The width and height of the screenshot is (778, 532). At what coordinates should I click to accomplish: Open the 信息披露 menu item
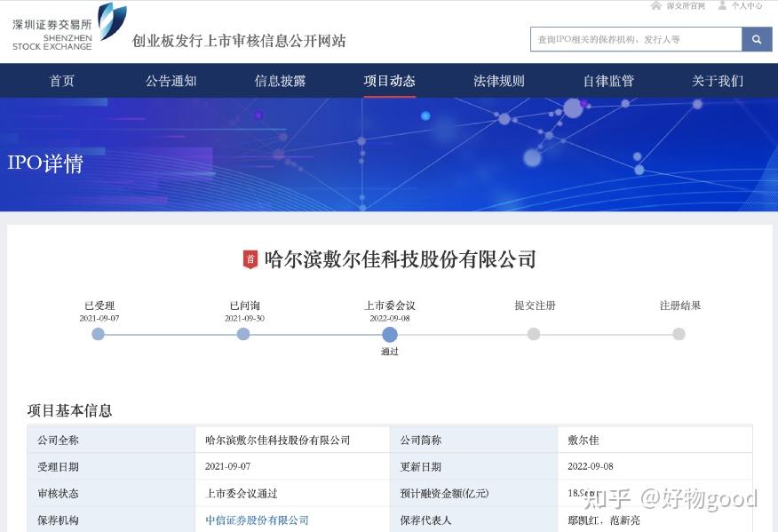click(281, 81)
